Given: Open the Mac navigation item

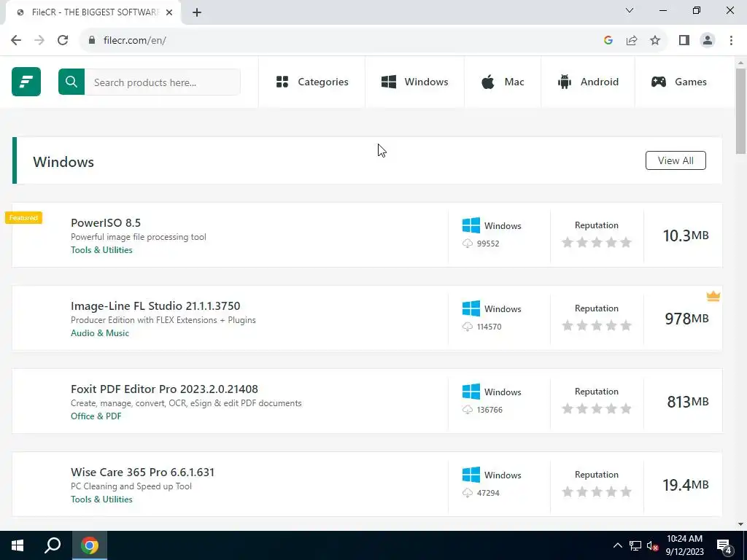Looking at the screenshot, I should (x=503, y=82).
